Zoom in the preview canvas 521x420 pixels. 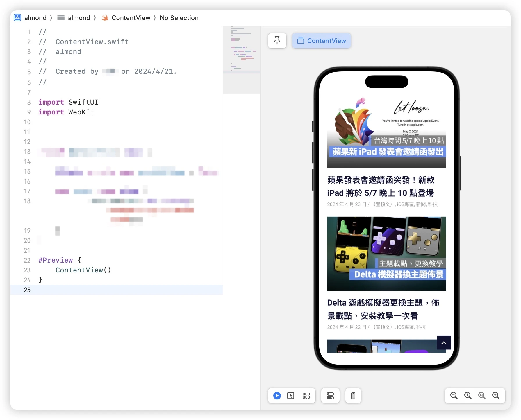pyautogui.click(x=496, y=396)
